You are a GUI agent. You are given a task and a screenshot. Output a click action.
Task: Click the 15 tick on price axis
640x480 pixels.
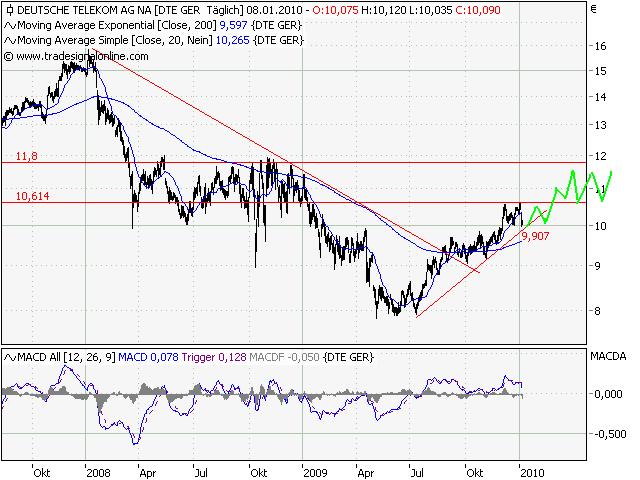pyautogui.click(x=600, y=71)
